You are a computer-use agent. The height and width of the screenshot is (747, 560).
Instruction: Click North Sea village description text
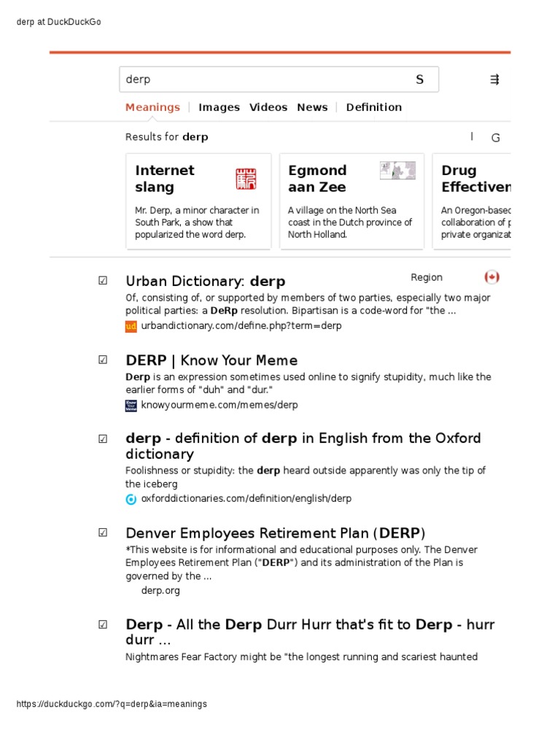[x=350, y=222]
